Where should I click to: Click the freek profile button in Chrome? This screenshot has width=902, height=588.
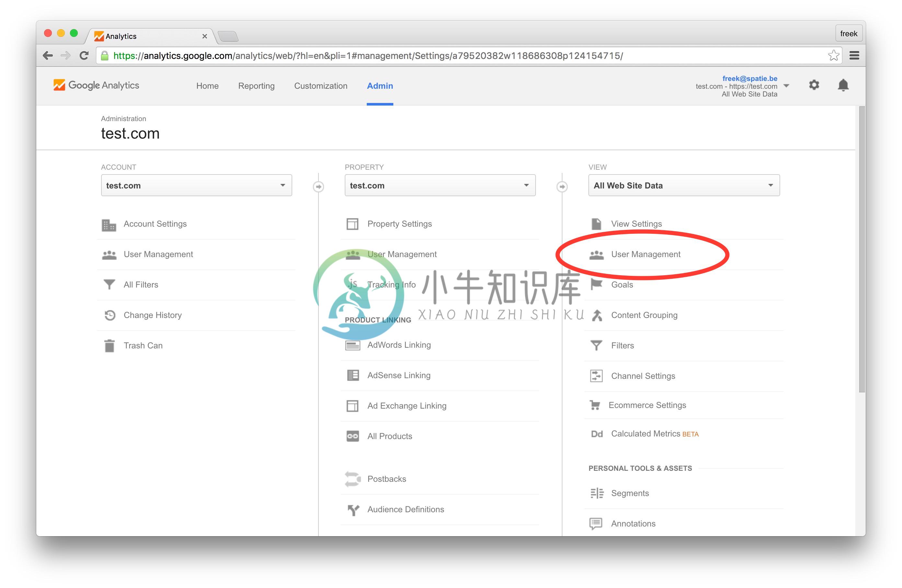[849, 33]
